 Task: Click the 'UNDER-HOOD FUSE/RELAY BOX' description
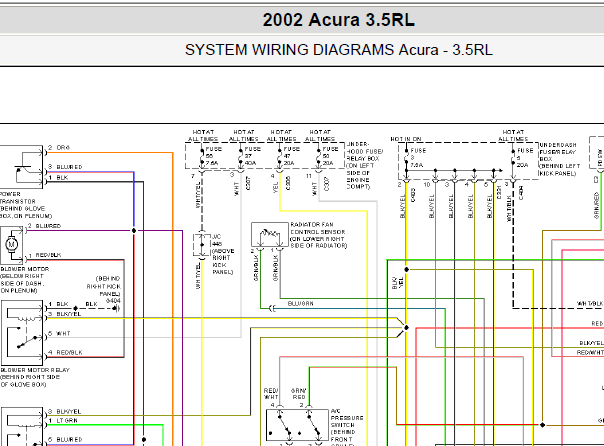point(364,166)
